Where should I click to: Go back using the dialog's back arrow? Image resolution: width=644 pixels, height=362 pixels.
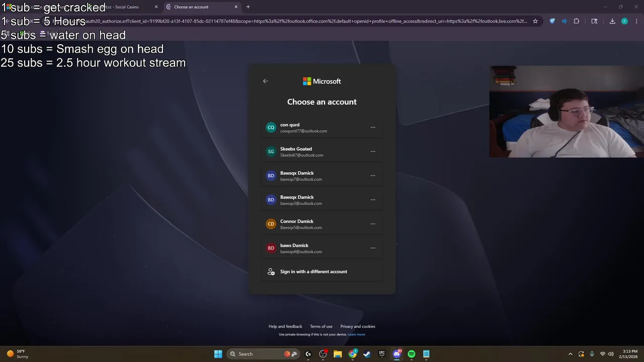click(x=265, y=81)
